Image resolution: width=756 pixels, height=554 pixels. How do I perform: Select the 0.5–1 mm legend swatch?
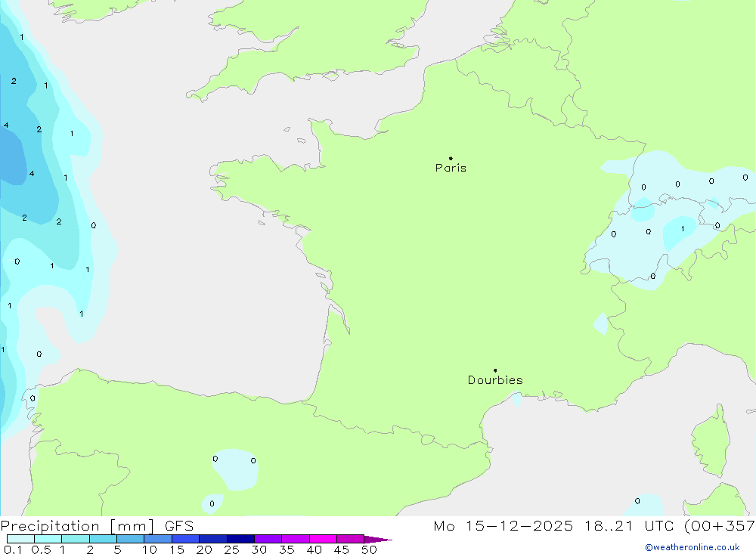click(x=48, y=539)
